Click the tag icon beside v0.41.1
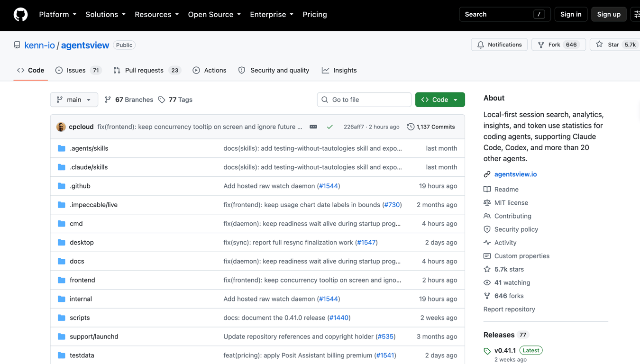Screen dimensions: 640x364 [487, 351]
